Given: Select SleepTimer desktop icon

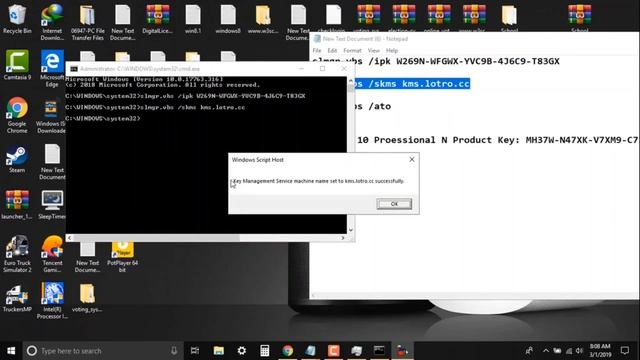Looking at the screenshot, I should point(52,205).
